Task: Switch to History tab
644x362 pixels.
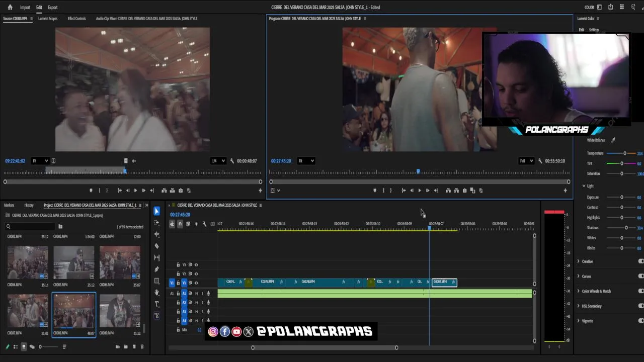Action: click(x=29, y=205)
